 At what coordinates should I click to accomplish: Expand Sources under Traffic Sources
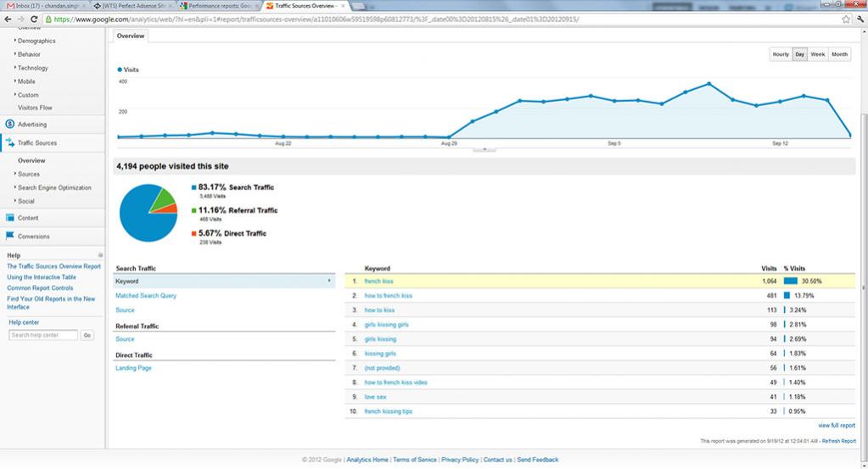[28, 174]
